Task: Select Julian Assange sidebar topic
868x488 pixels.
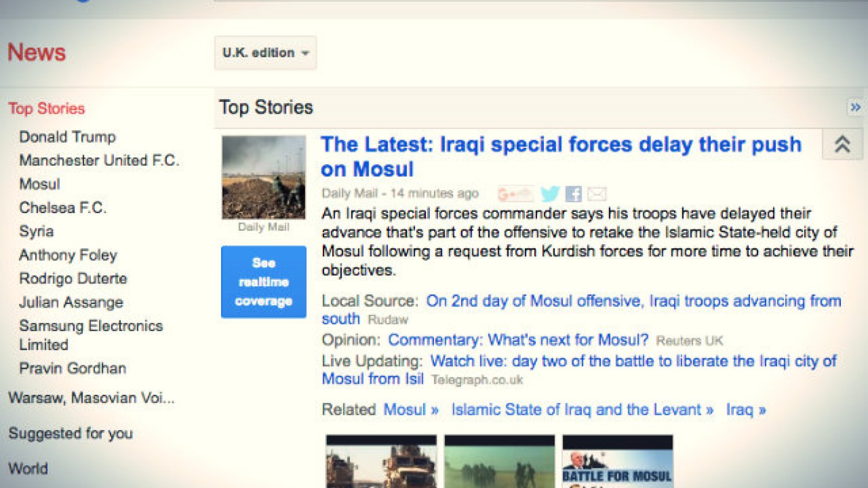Action: 71,302
